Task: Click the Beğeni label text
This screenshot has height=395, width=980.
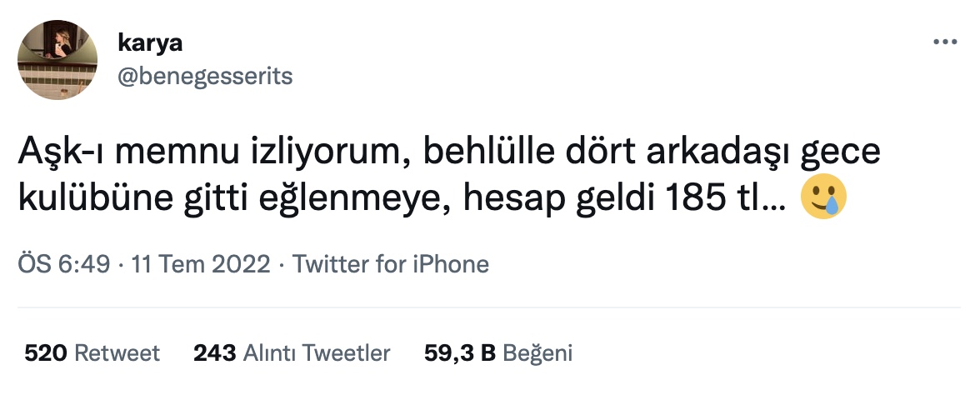Action: click(x=537, y=353)
